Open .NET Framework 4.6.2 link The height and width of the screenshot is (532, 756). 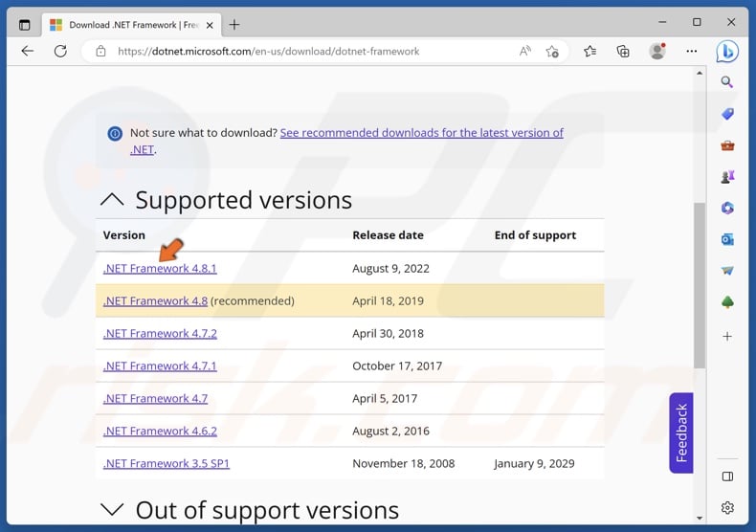[160, 431]
